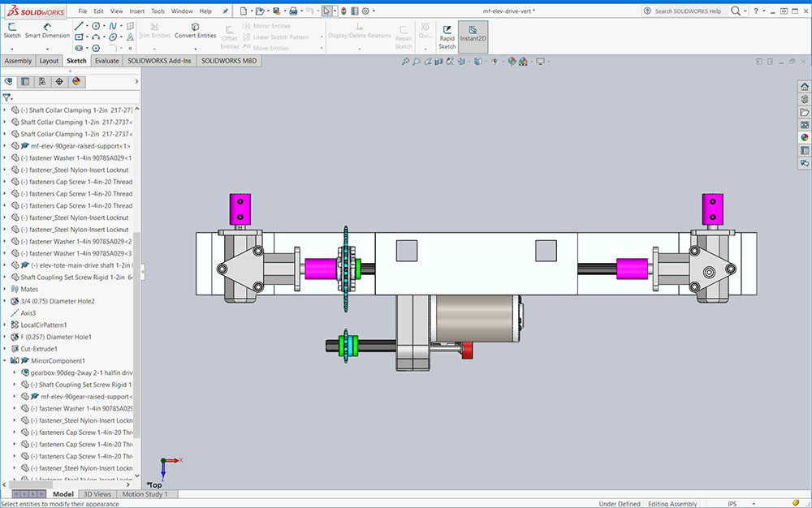Click the Zoom to Fit icon

(405, 61)
